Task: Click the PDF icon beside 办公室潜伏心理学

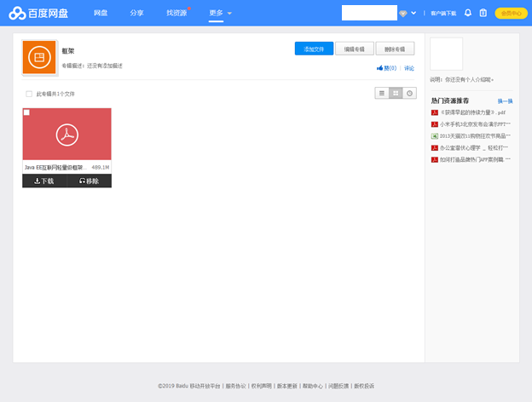Action: (434, 148)
